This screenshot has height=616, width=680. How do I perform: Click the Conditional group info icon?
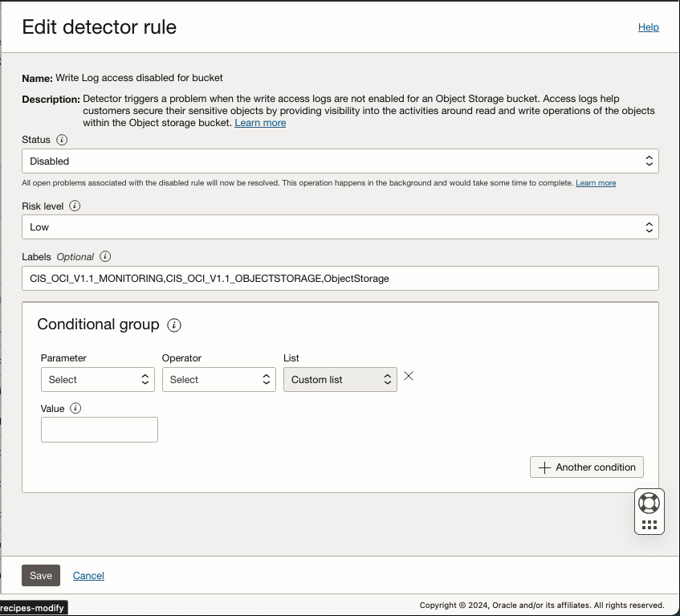[x=176, y=325]
